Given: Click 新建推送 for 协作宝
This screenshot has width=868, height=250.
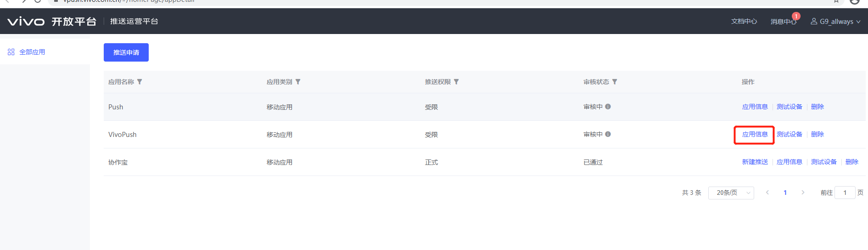Looking at the screenshot, I should point(755,162).
